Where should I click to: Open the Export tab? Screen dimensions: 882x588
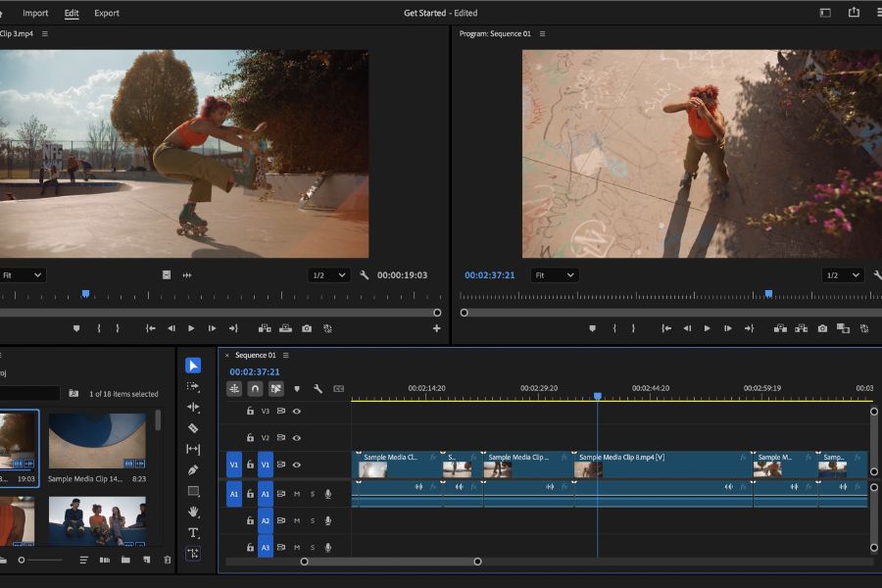pyautogui.click(x=107, y=13)
